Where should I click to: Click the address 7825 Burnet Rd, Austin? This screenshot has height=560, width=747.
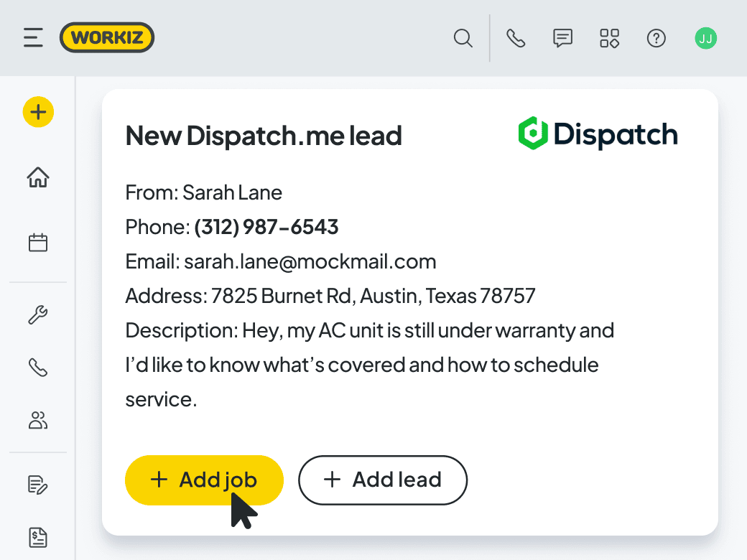pos(315,297)
